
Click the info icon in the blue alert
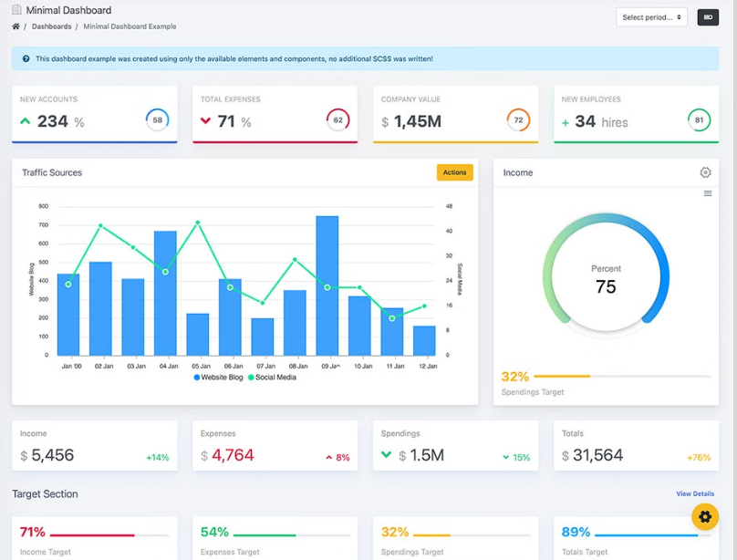pyautogui.click(x=26, y=59)
